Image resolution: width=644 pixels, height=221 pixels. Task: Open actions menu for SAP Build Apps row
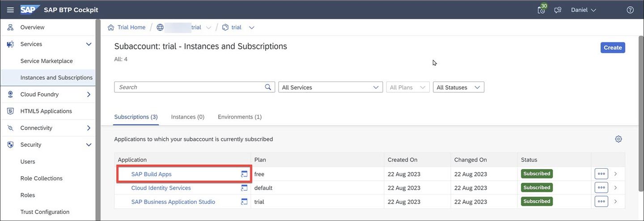(602, 174)
